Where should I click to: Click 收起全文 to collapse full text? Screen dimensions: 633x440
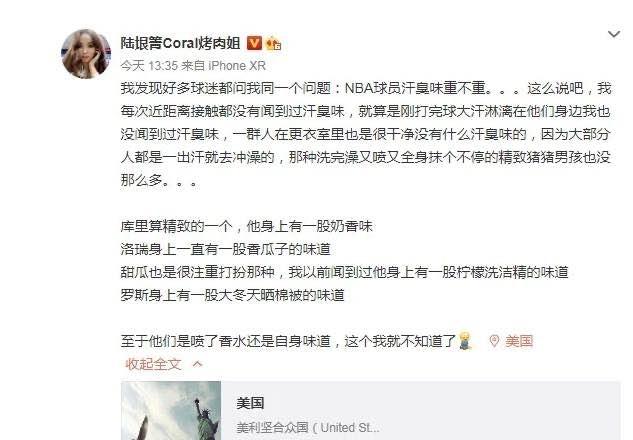[x=153, y=364]
